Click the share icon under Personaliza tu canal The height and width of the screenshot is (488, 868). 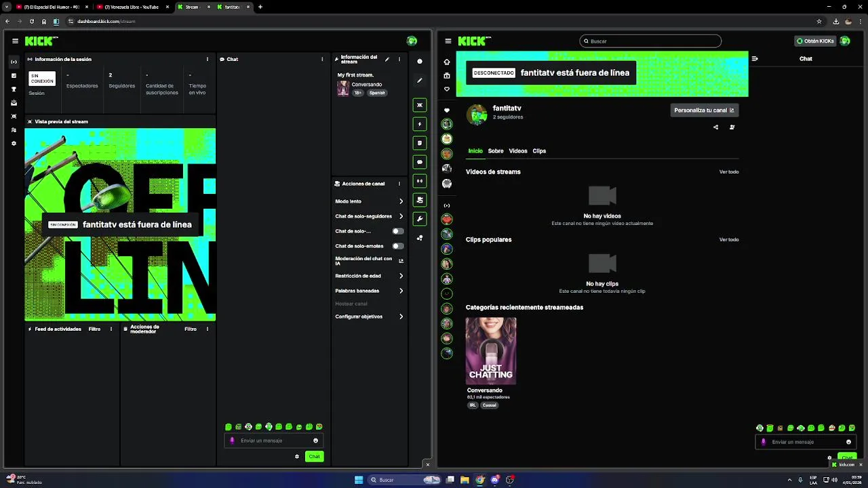(715, 127)
